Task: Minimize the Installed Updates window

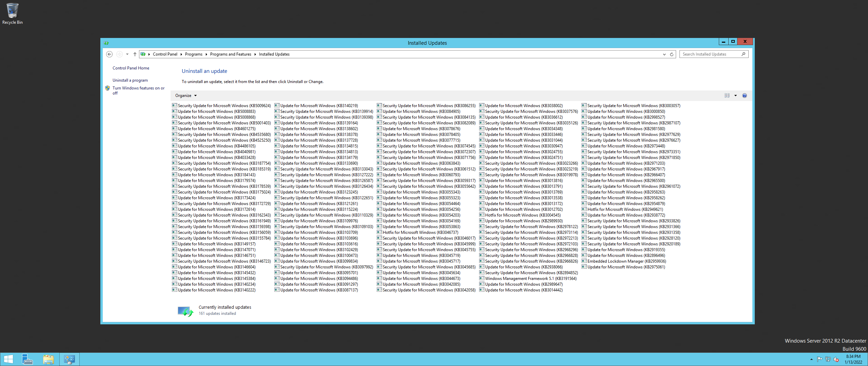Action: [x=724, y=41]
